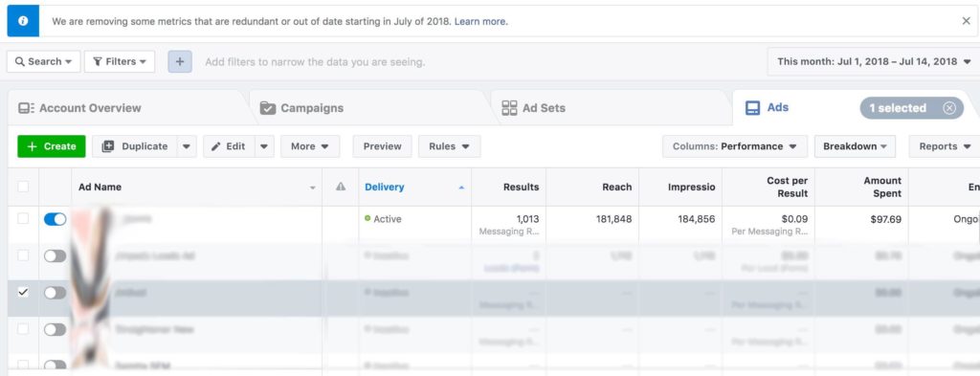Open the Learn more link
The image size is (980, 376).
point(481,21)
